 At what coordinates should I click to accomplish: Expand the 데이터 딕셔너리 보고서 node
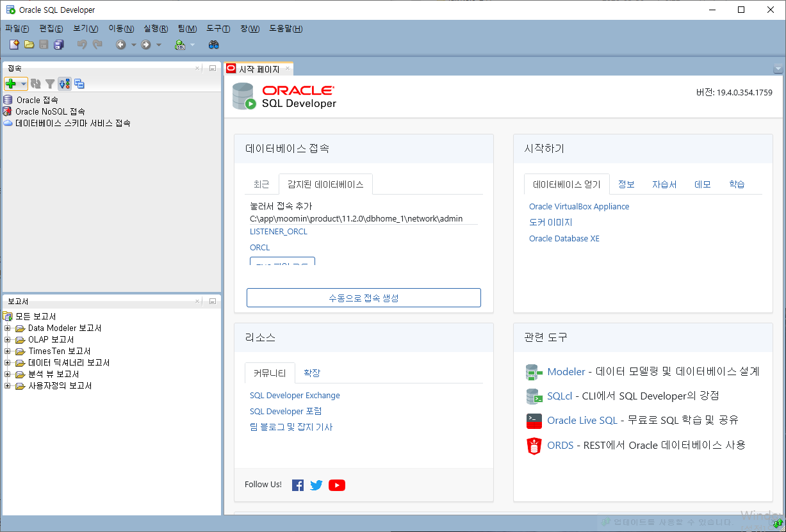point(8,362)
